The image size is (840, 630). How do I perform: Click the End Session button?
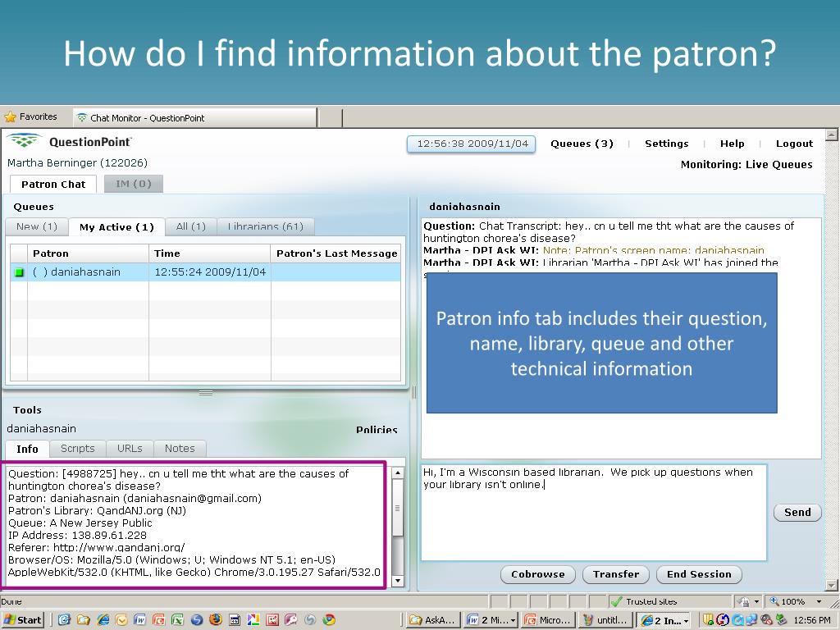699,574
